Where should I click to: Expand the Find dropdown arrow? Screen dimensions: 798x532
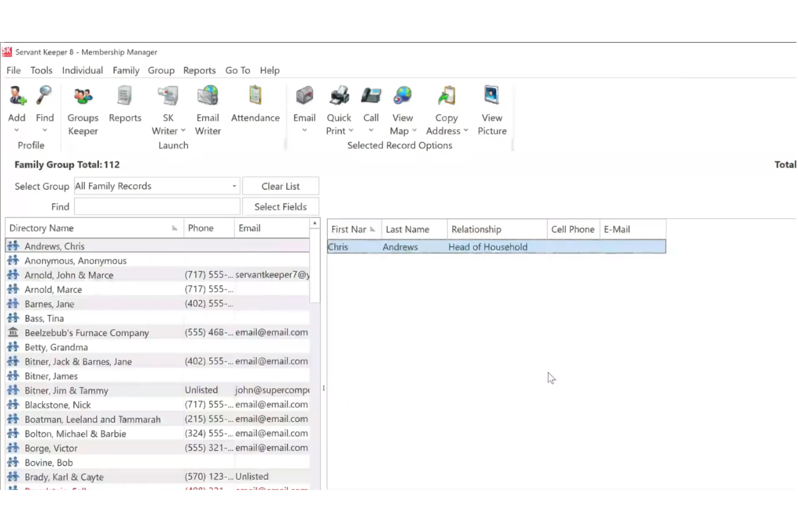pyautogui.click(x=45, y=130)
